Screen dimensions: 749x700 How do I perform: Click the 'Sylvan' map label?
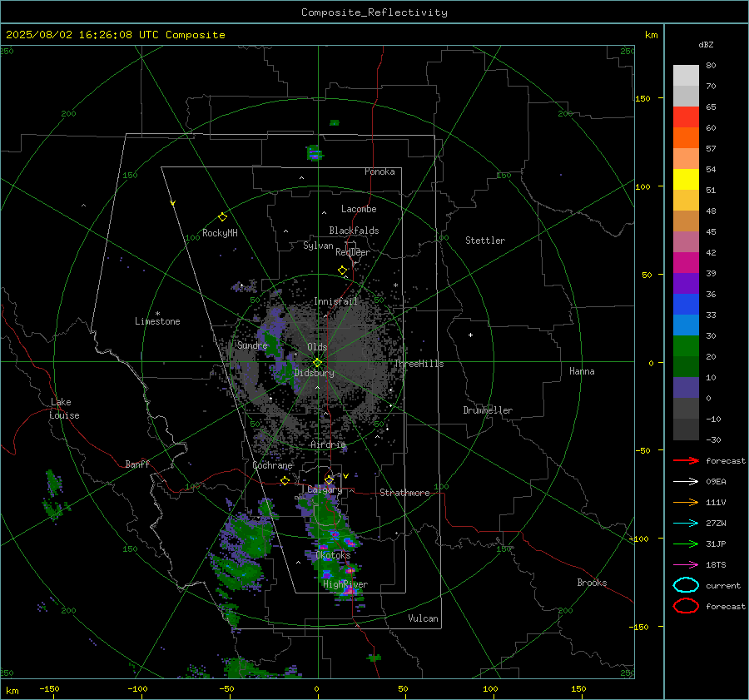pyautogui.click(x=318, y=246)
